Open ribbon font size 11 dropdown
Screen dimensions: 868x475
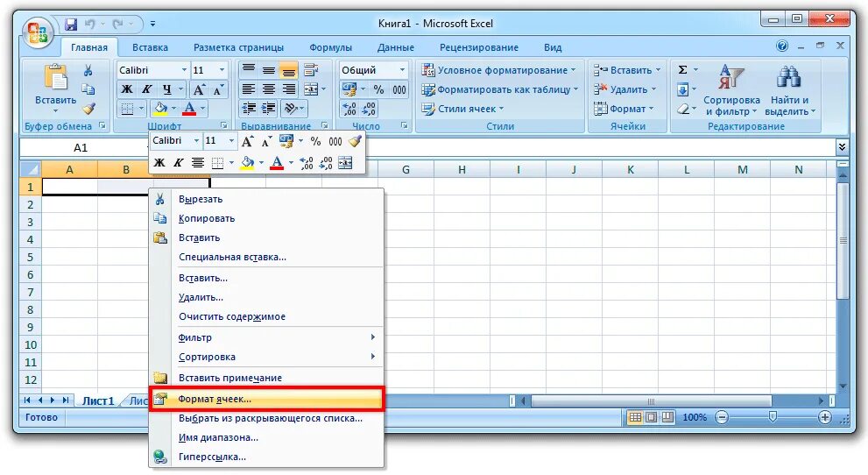pos(222,70)
